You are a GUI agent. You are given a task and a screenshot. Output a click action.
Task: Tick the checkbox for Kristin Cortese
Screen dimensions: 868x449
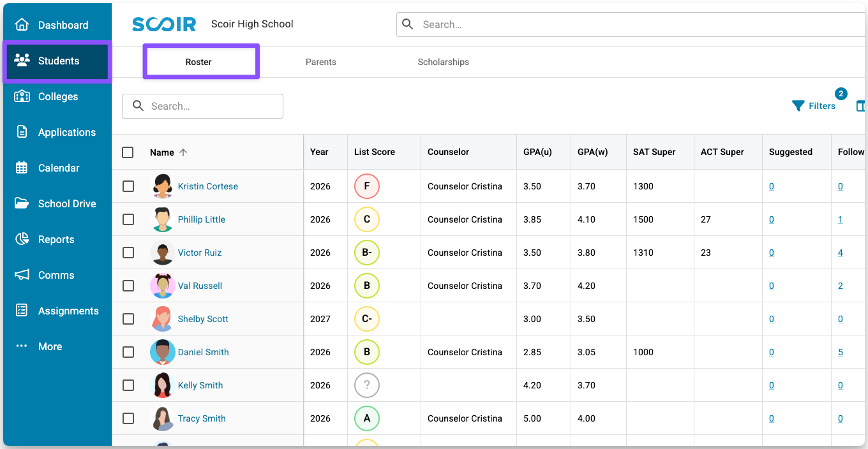[x=128, y=186]
